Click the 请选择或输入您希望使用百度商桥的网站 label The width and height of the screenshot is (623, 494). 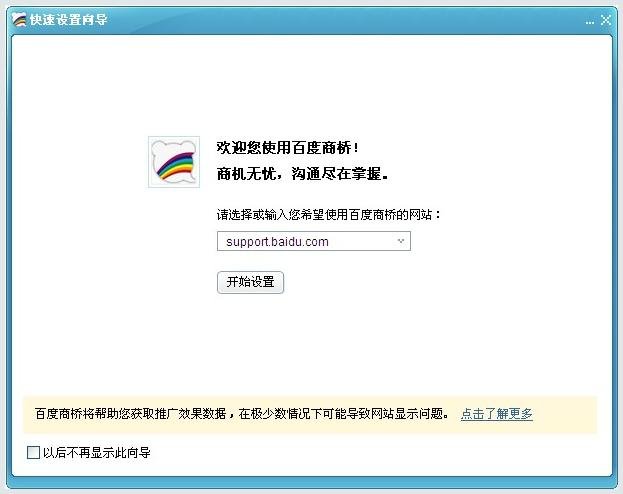(x=329, y=215)
